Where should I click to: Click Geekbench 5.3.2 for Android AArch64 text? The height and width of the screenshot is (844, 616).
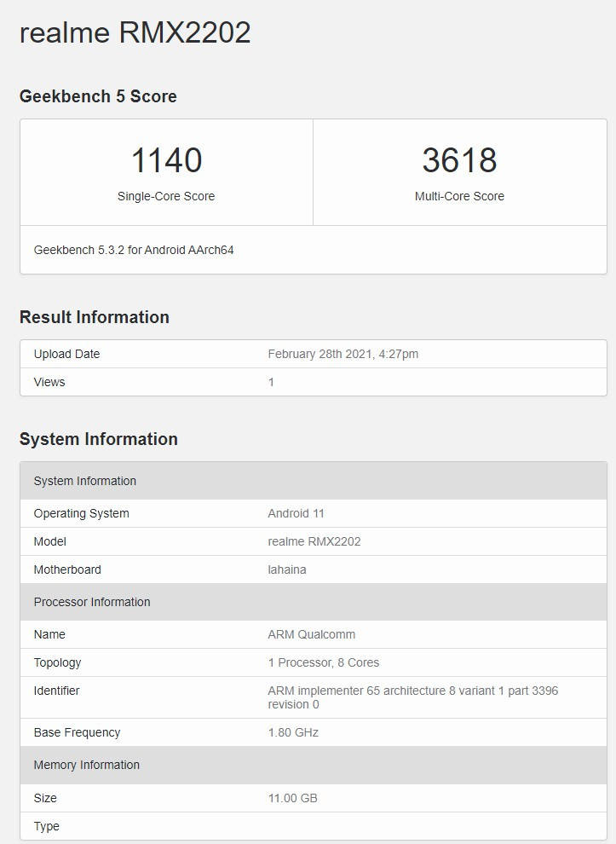[x=134, y=251]
